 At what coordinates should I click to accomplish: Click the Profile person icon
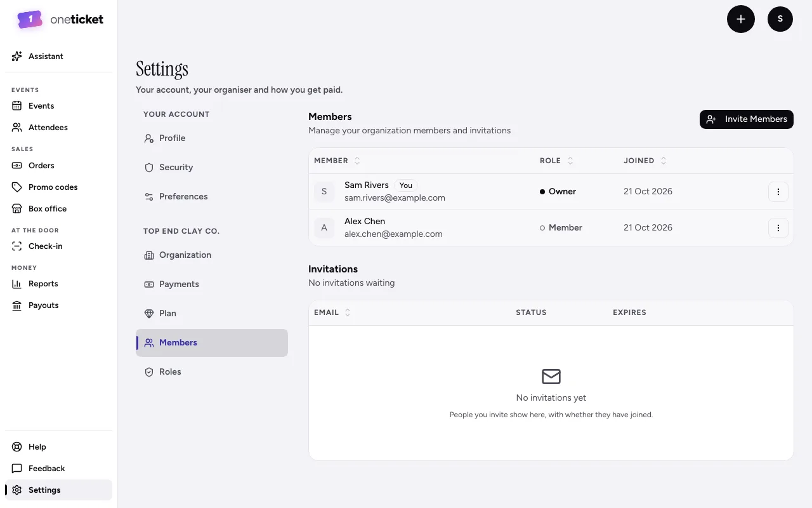pos(149,138)
